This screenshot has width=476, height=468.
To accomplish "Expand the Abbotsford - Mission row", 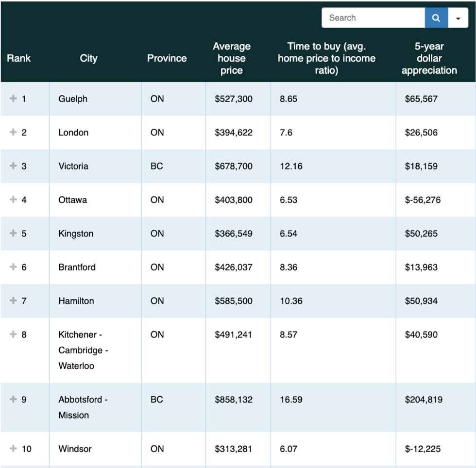I will pos(13,399).
